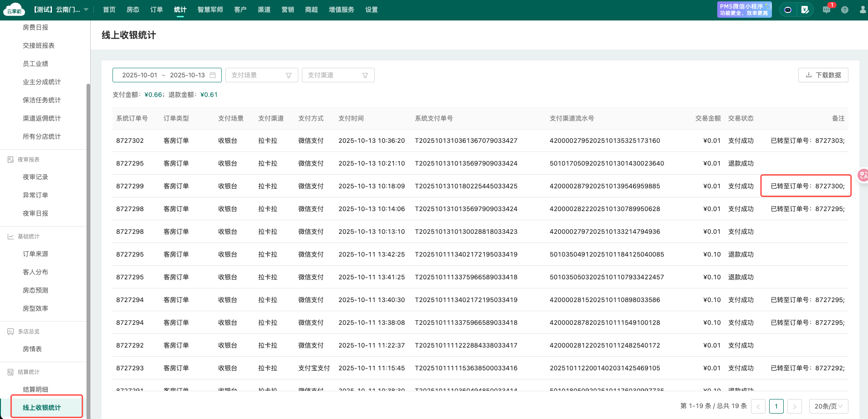
Task: Open 夜审日报 in the sidebar
Action: click(x=36, y=213)
